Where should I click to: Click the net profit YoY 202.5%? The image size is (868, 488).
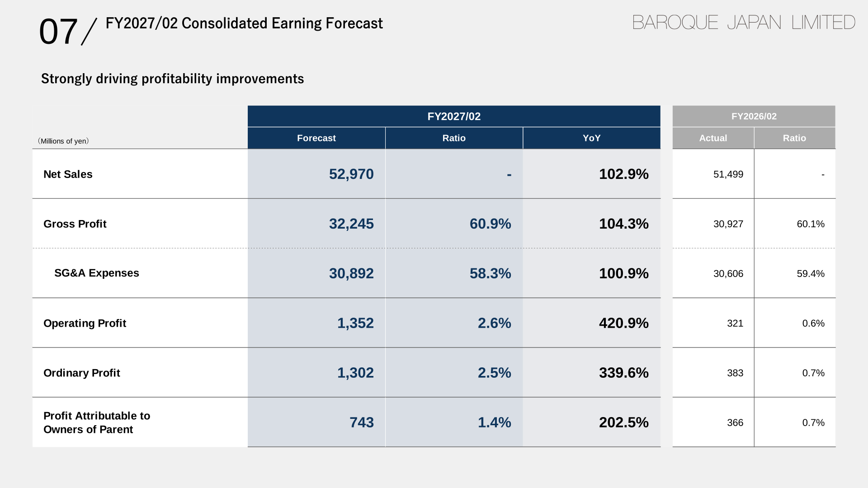click(624, 422)
